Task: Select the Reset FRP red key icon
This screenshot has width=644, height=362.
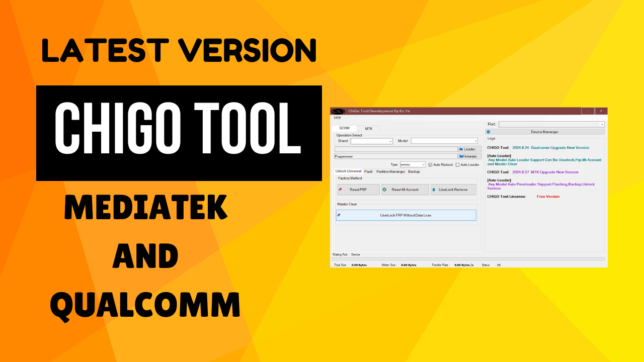Action: coord(340,190)
